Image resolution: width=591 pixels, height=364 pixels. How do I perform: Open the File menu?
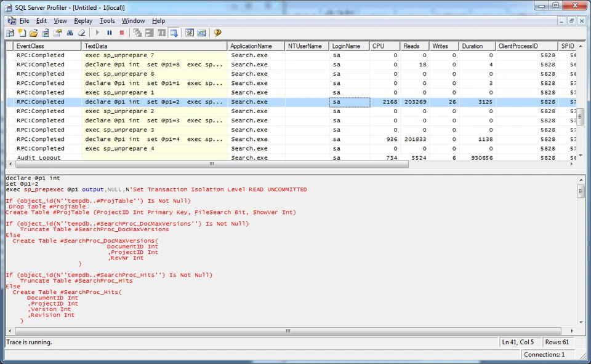pyautogui.click(x=24, y=21)
